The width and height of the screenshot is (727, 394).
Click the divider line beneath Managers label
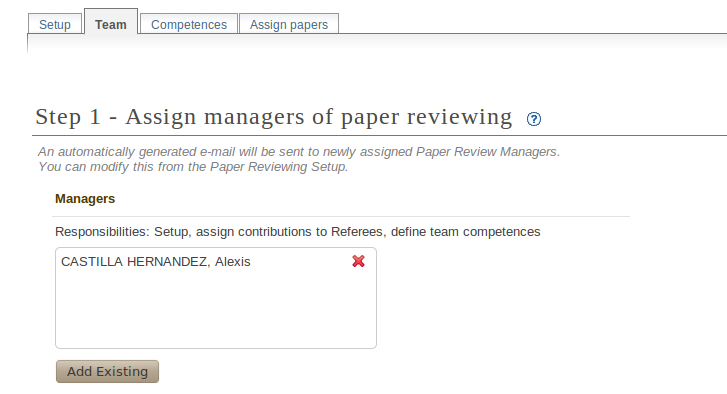[x=341, y=216]
